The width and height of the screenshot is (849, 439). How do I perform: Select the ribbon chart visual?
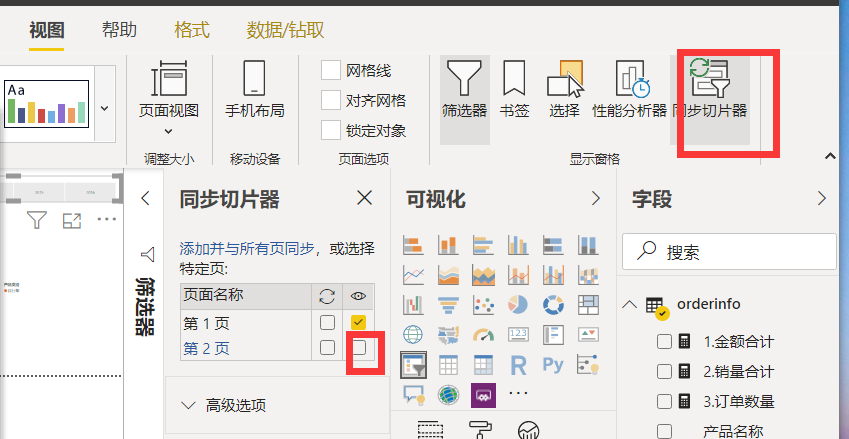588,275
